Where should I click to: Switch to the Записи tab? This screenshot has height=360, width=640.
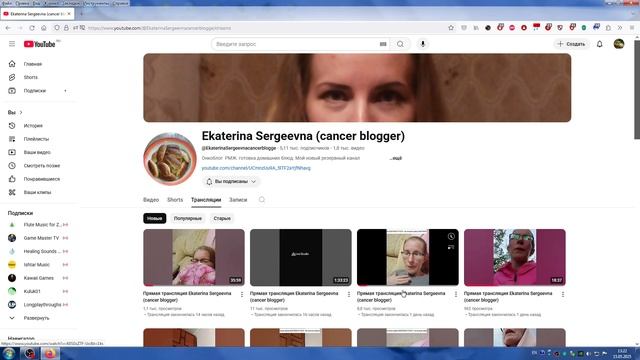[238, 200]
